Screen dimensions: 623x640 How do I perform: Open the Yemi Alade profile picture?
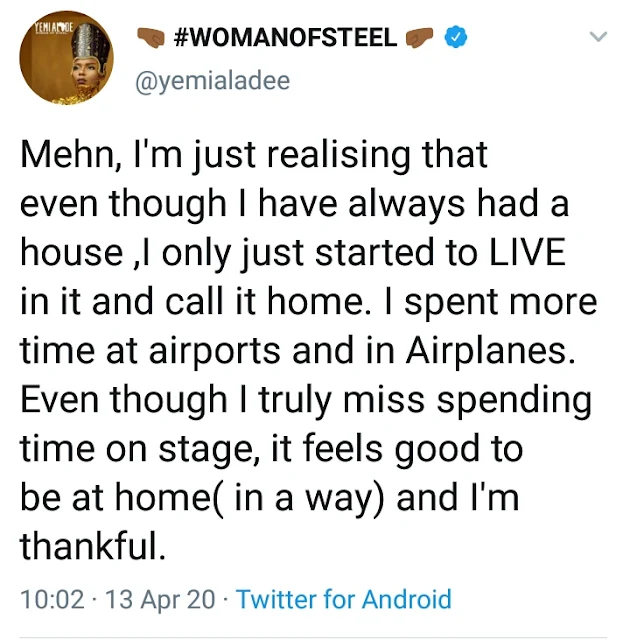[67, 58]
